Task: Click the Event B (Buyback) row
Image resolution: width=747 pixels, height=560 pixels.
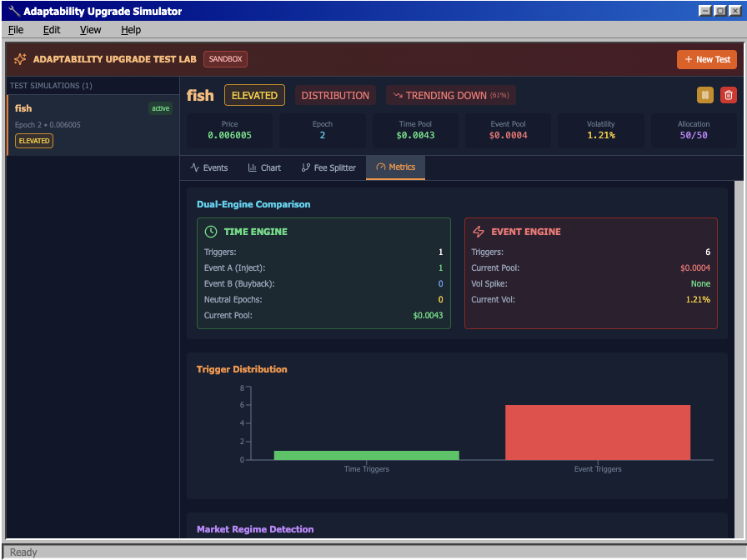Action: pyautogui.click(x=323, y=284)
